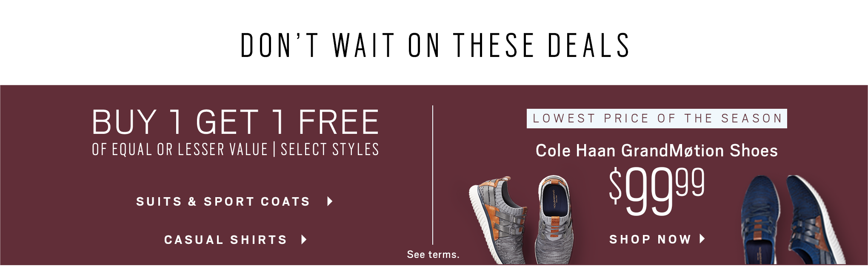Click the Buy 1 Get 1 Free headline
The height and width of the screenshot is (266, 868).
click(235, 122)
